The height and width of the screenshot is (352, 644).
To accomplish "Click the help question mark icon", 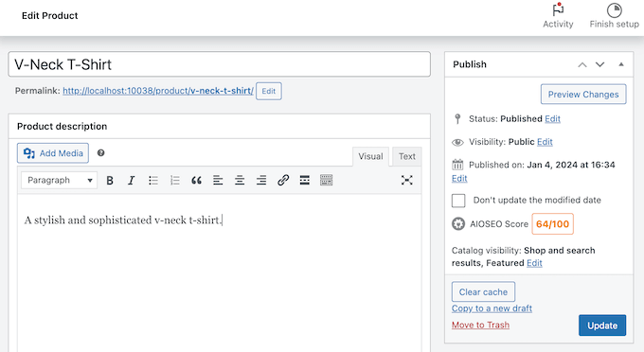I will [100, 153].
